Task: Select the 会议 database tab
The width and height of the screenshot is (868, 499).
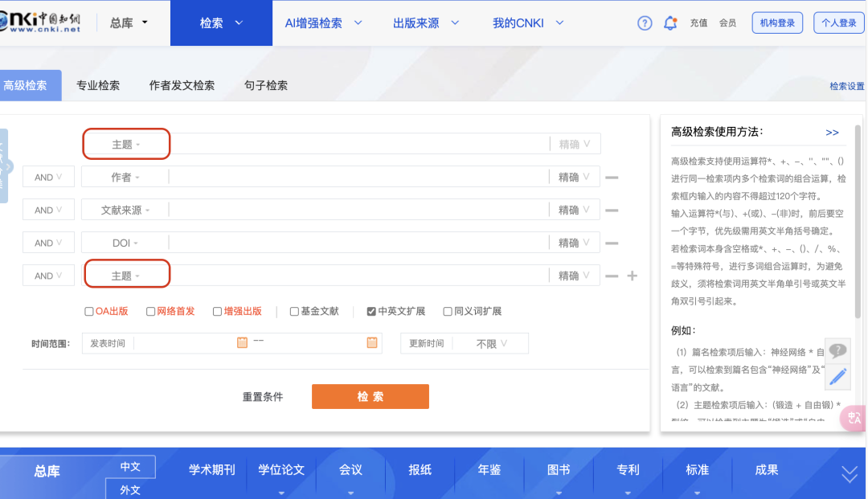Action: 350,470
